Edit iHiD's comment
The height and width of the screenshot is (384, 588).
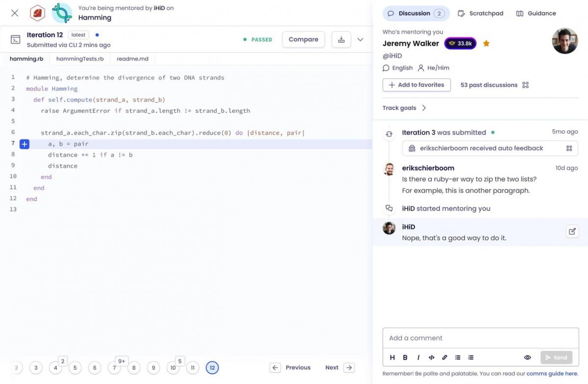pyautogui.click(x=572, y=231)
